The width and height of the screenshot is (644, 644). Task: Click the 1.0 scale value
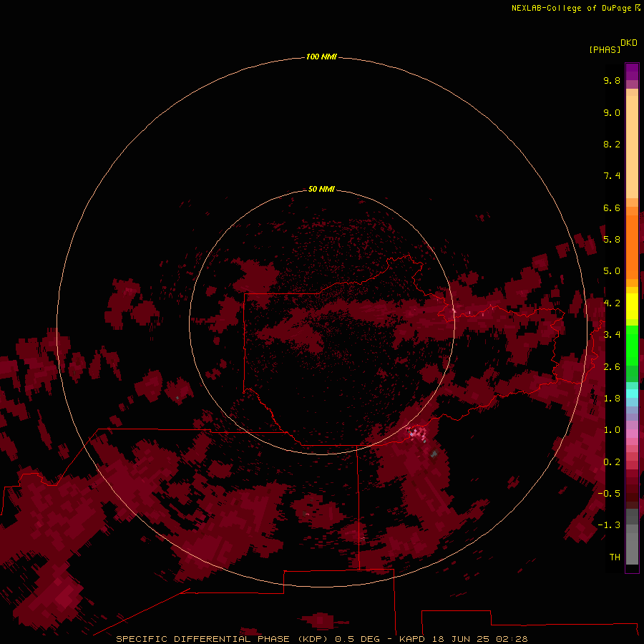[x=612, y=429]
